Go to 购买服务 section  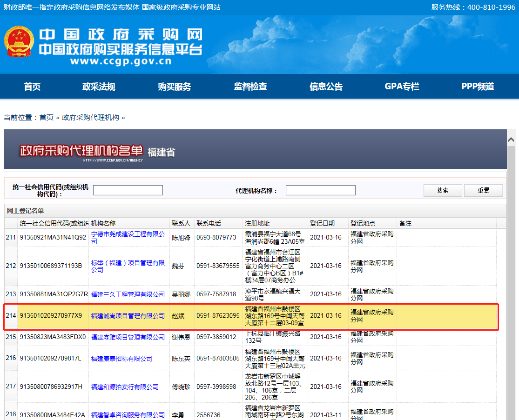tap(175, 87)
